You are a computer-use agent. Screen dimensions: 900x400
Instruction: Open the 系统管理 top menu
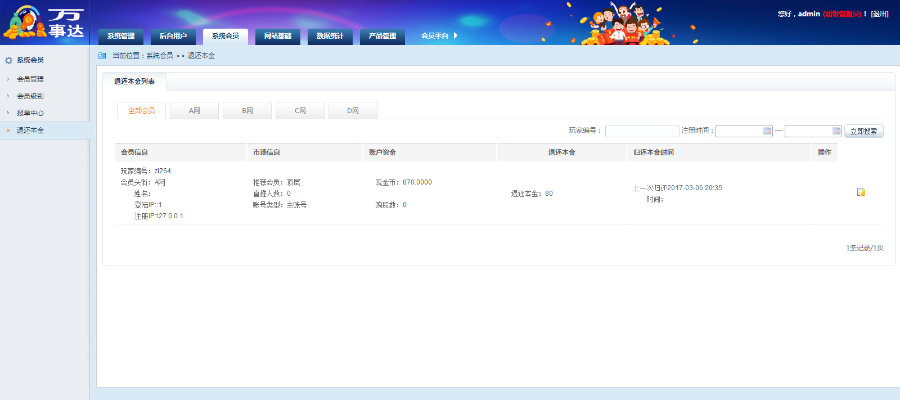click(x=120, y=36)
